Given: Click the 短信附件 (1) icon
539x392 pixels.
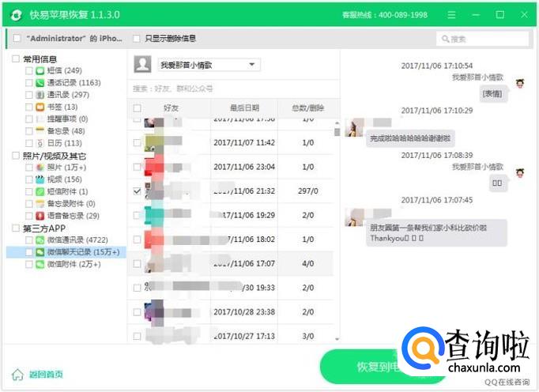Looking at the screenshot, I should (40, 191).
